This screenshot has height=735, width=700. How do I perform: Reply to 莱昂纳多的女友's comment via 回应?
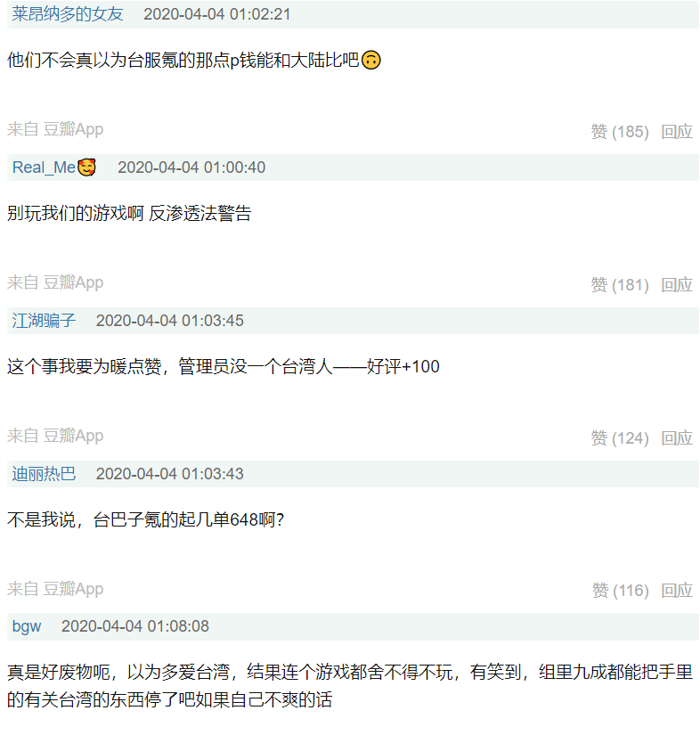[677, 132]
